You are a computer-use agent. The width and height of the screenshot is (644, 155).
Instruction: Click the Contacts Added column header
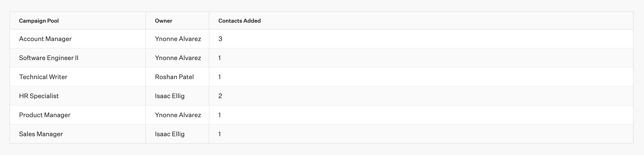pyautogui.click(x=239, y=21)
